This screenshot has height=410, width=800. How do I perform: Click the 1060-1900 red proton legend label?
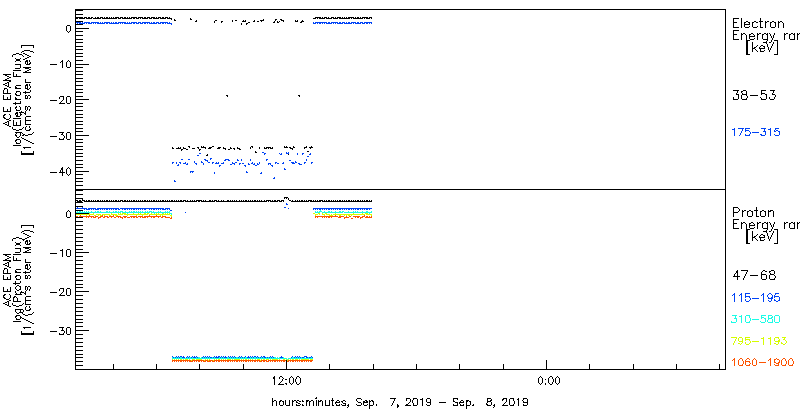pos(763,363)
